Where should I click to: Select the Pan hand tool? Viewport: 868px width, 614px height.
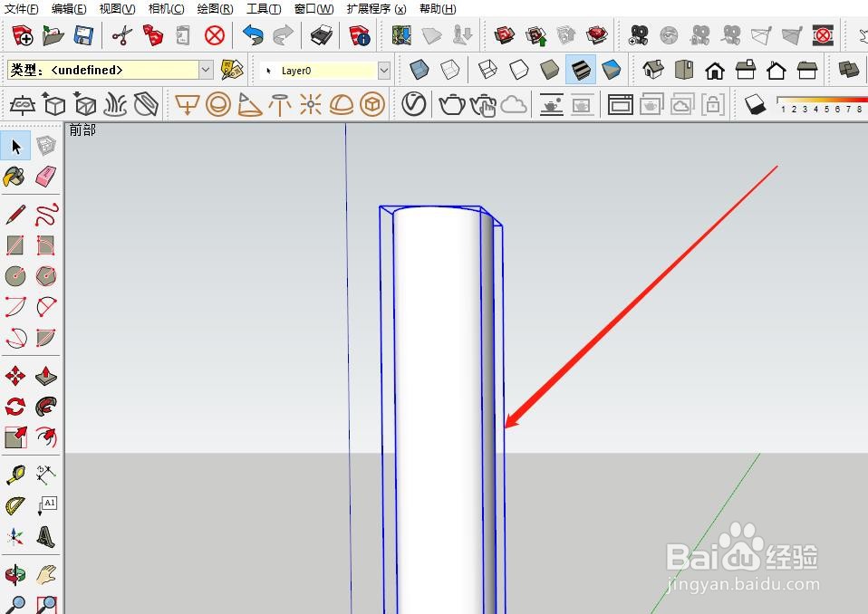pos(46,574)
